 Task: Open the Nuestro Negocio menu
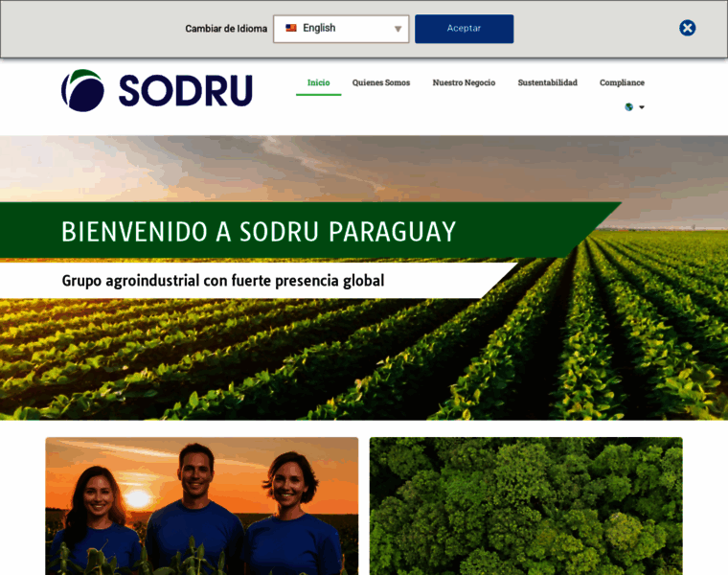tap(464, 82)
